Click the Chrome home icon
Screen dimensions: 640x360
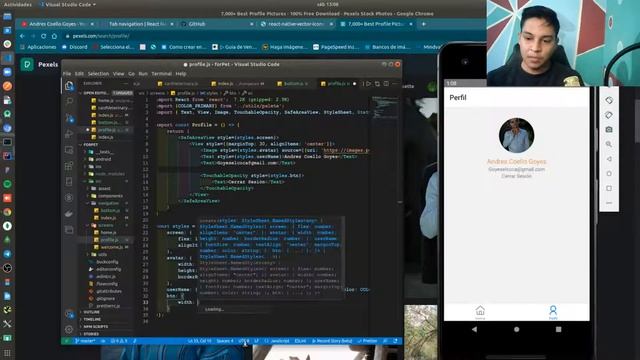click(x=54, y=36)
